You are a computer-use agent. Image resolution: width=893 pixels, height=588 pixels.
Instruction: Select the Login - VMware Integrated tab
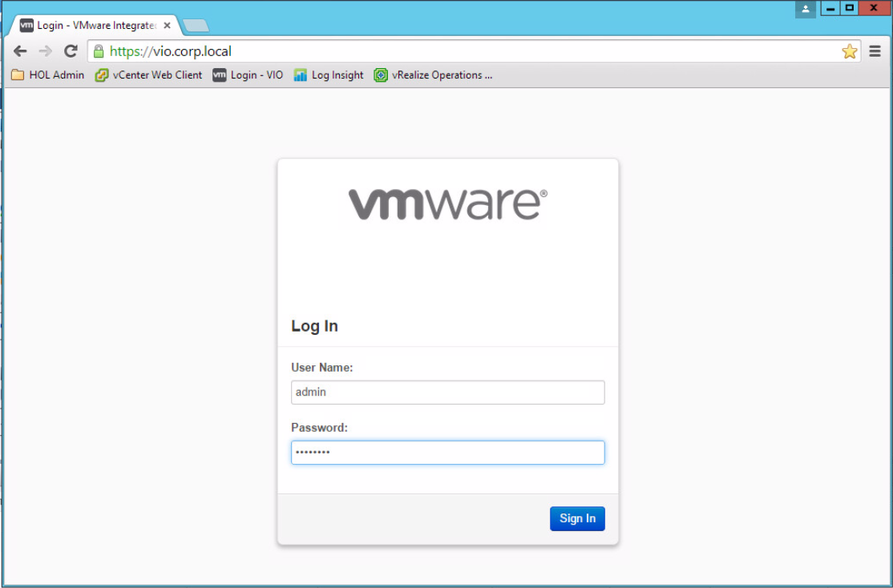(x=94, y=26)
